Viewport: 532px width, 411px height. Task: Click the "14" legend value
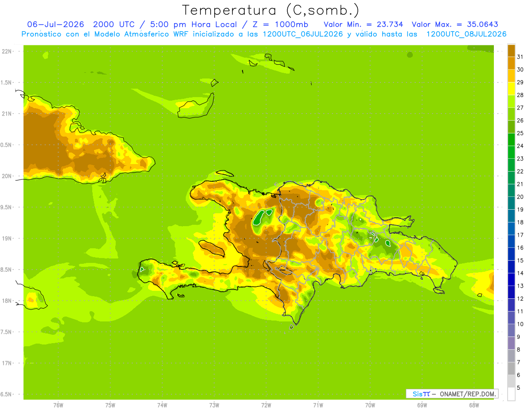tap(520, 273)
